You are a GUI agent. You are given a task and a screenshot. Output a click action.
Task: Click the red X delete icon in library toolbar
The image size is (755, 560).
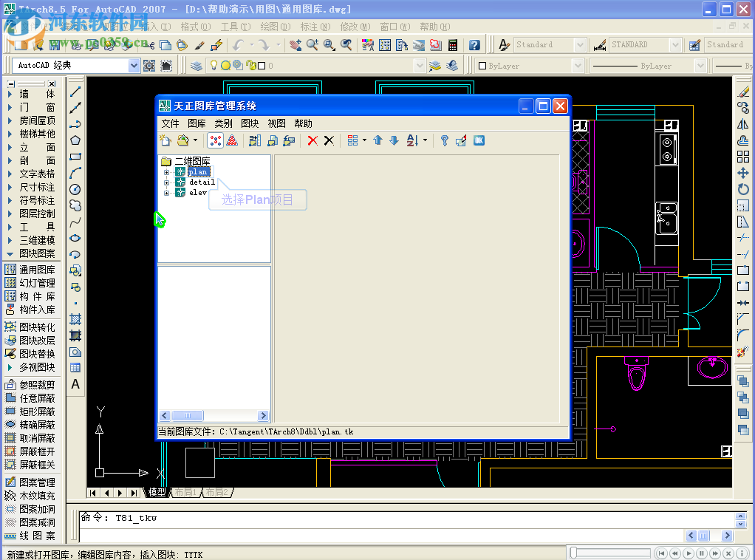pos(312,140)
